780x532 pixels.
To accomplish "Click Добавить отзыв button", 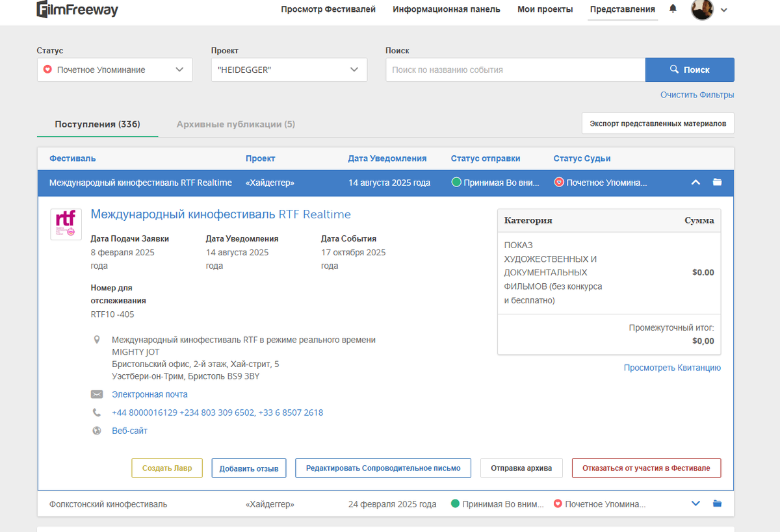I will 249,468.
